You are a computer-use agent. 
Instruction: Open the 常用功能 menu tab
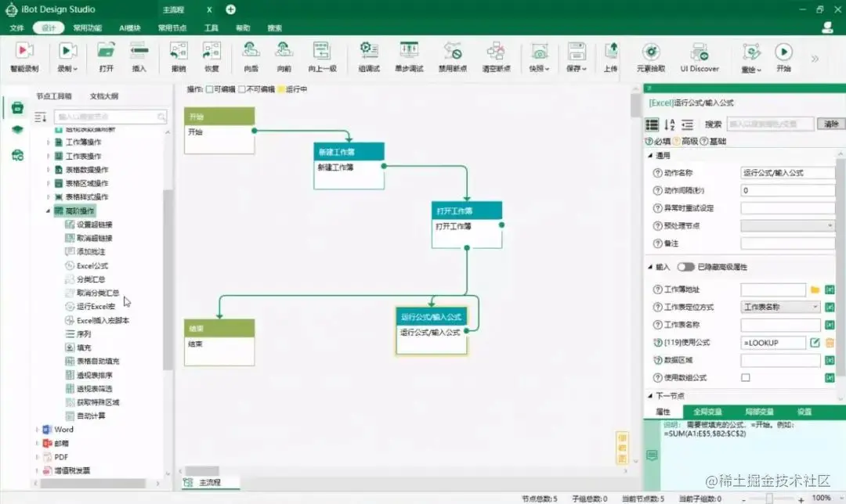pos(88,27)
